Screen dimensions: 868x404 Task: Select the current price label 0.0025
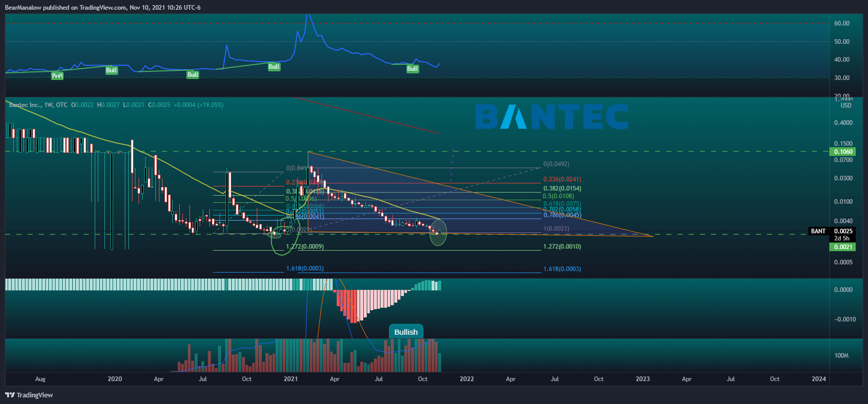click(843, 231)
